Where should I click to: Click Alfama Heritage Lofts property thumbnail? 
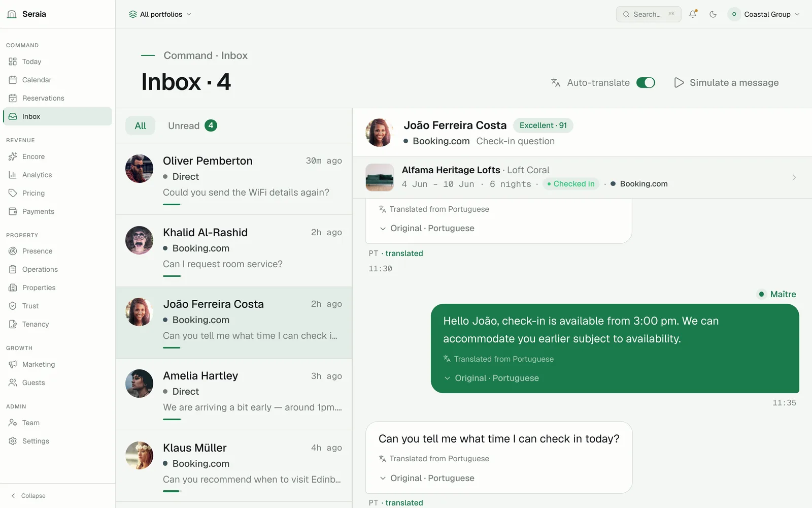tap(380, 177)
